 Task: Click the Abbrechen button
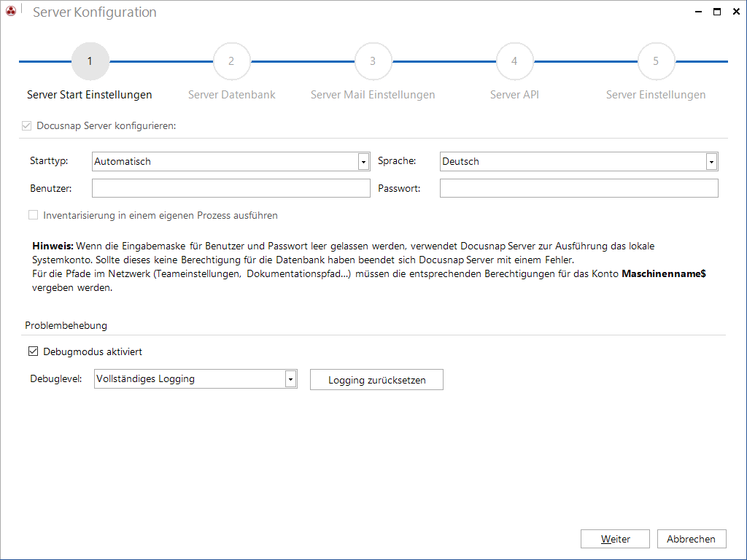[692, 539]
